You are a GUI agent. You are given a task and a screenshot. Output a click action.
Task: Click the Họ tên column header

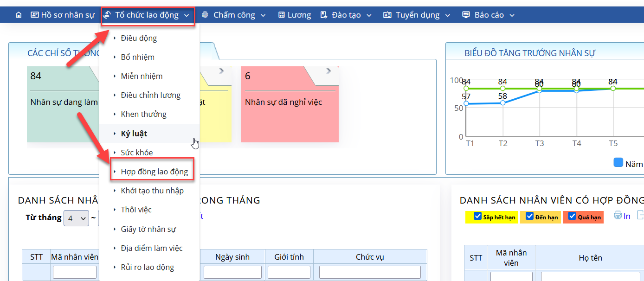point(591,258)
